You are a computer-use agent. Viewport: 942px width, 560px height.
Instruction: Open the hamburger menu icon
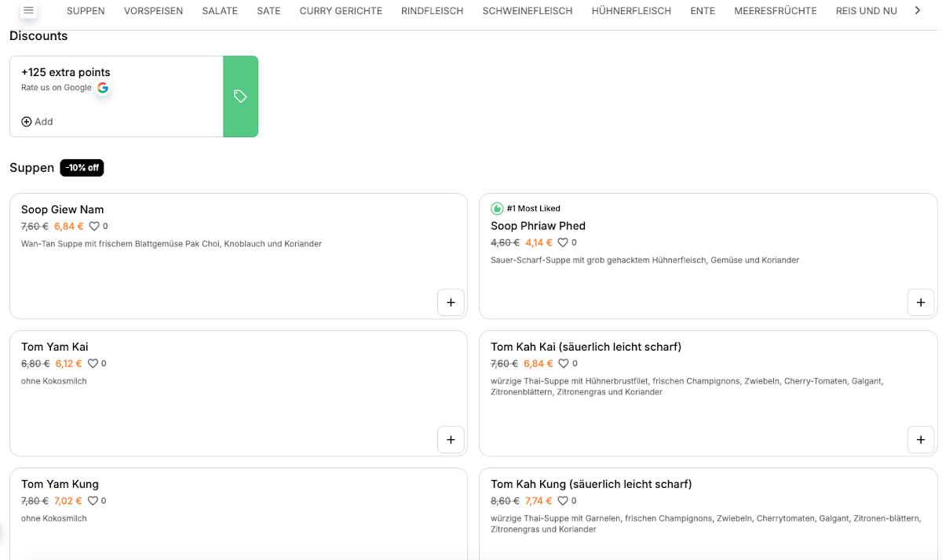29,10
